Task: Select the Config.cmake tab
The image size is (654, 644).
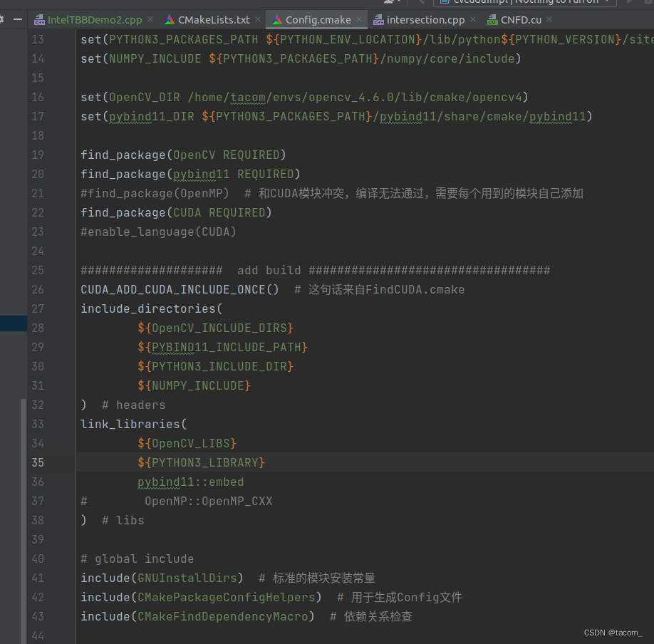Action: 318,20
